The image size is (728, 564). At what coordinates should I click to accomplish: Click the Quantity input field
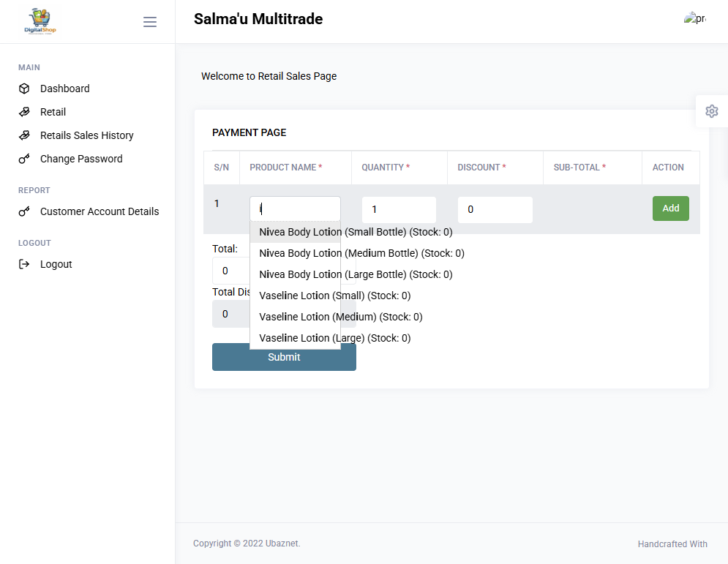[399, 210]
